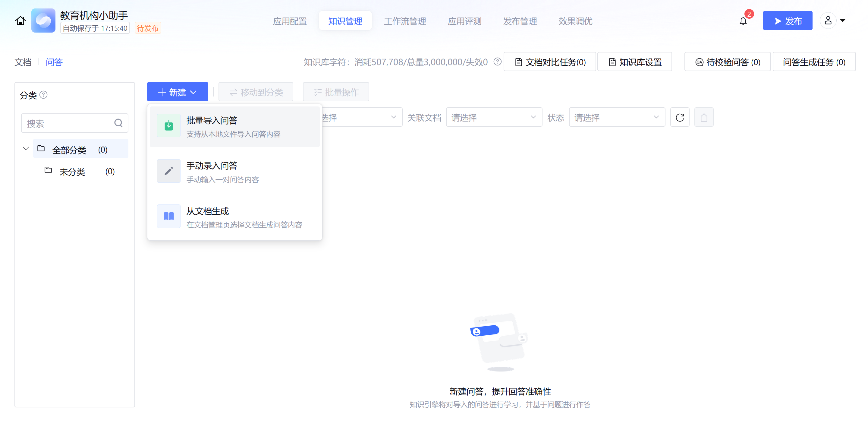Click the search magnifier icon
Viewport: 868px width, 446px height.
point(118,123)
